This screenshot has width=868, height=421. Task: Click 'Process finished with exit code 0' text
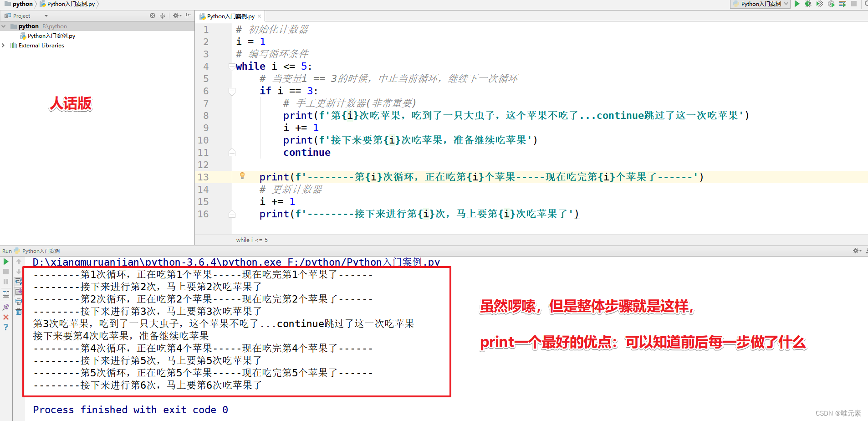(x=130, y=410)
